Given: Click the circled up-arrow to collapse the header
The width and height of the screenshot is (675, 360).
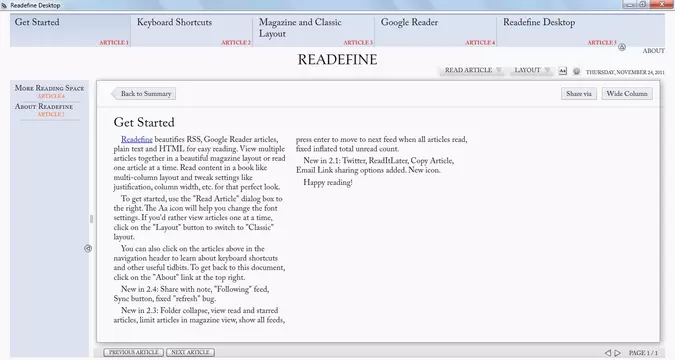Looking at the screenshot, I should click(622, 47).
